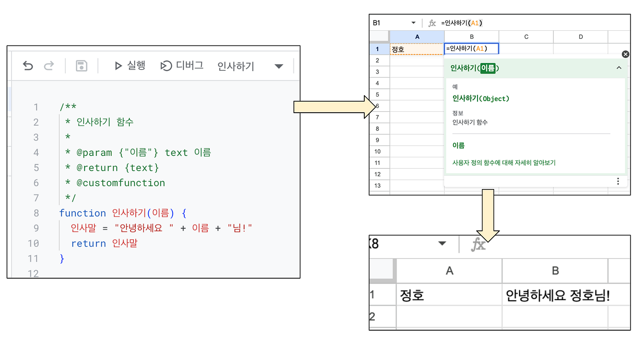Click code line 10 return 인사말
Screen dimensions: 644x344
104,243
